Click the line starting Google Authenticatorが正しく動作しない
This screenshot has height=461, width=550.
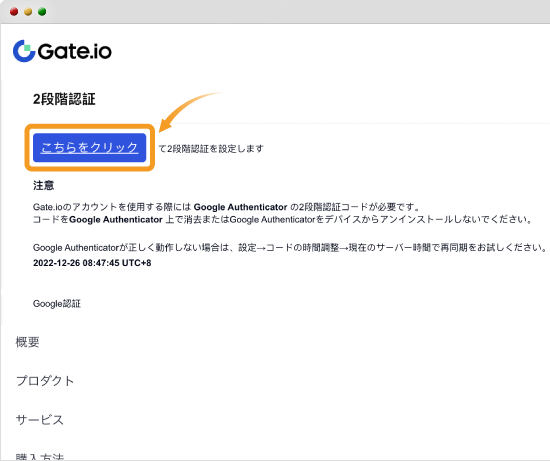tap(290, 248)
